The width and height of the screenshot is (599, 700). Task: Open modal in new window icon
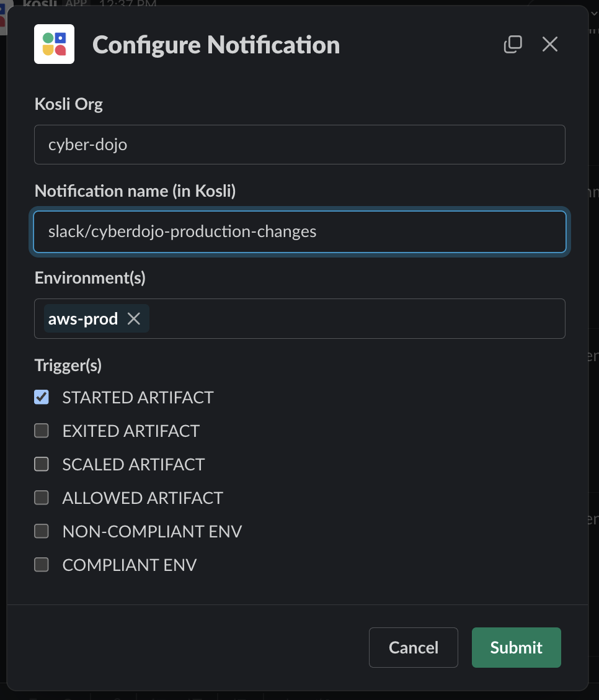513,44
